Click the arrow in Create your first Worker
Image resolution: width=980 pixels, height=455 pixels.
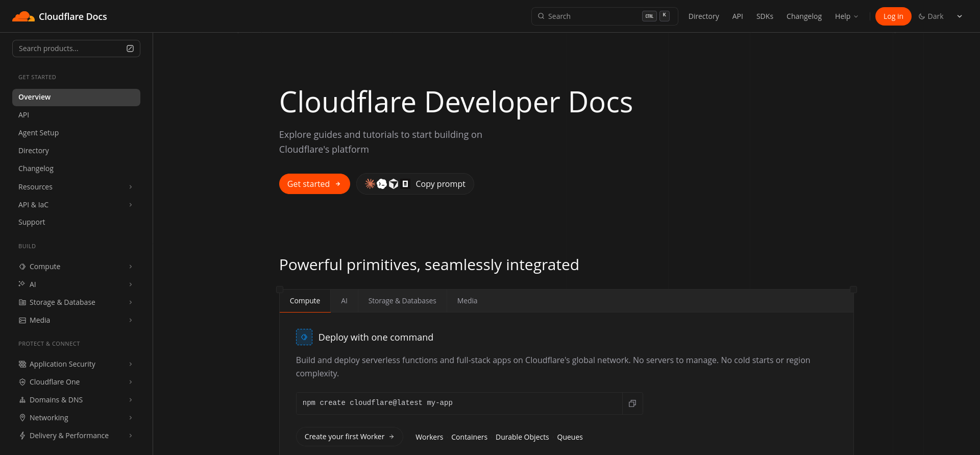pyautogui.click(x=391, y=437)
